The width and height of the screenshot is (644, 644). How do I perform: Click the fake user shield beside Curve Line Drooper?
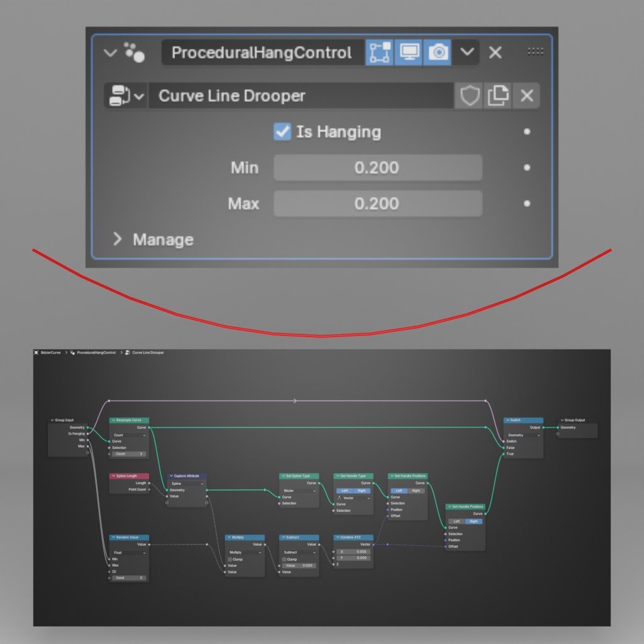click(x=469, y=96)
